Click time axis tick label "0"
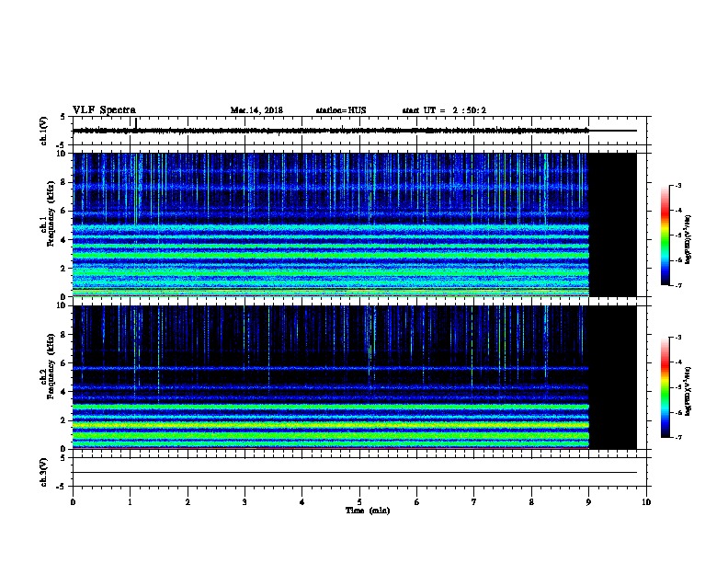The height and width of the screenshot is (563, 728). (73, 502)
